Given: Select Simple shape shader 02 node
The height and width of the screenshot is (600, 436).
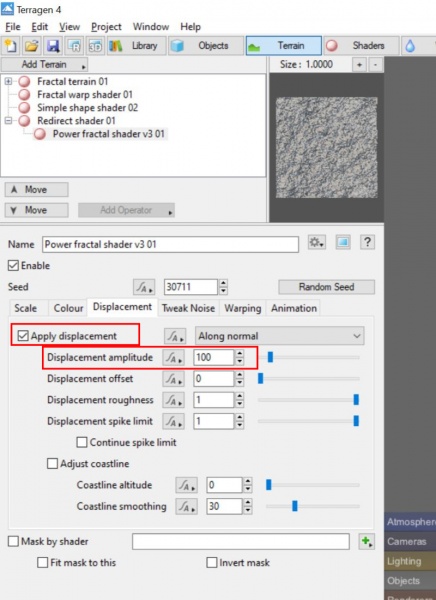Looking at the screenshot, I should 87,108.
